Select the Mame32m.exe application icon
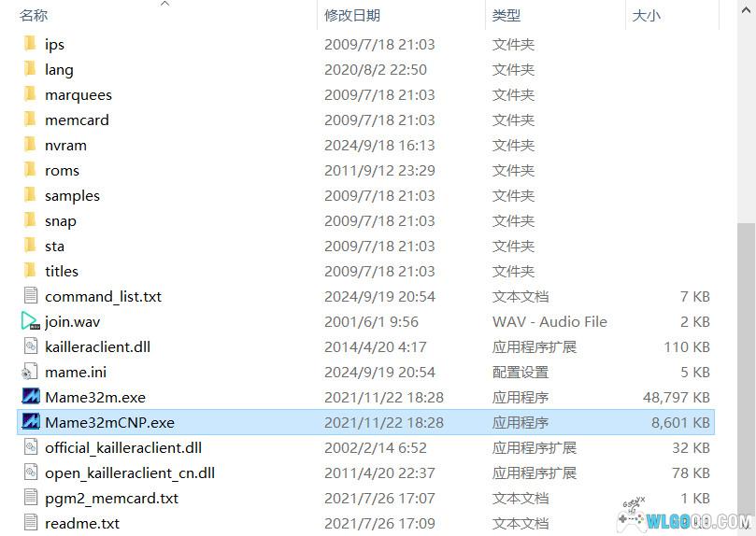 coord(31,396)
